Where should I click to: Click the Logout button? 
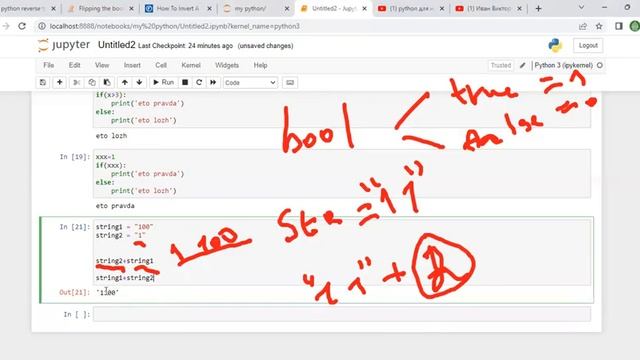click(x=588, y=45)
